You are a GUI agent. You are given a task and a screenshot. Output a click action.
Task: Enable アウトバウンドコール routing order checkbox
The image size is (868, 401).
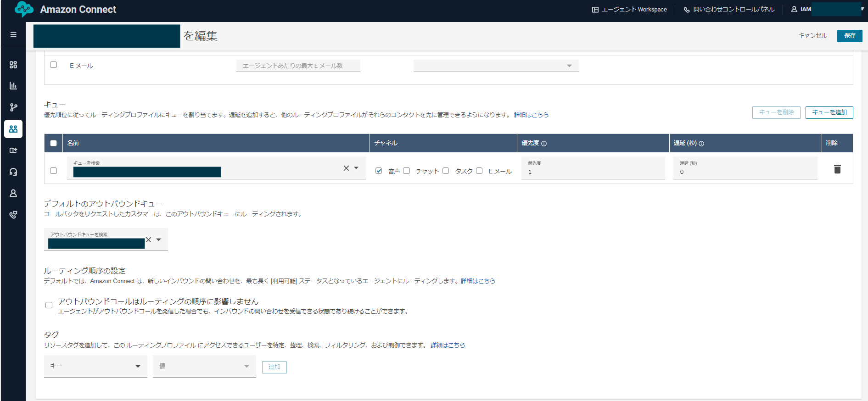(x=49, y=305)
